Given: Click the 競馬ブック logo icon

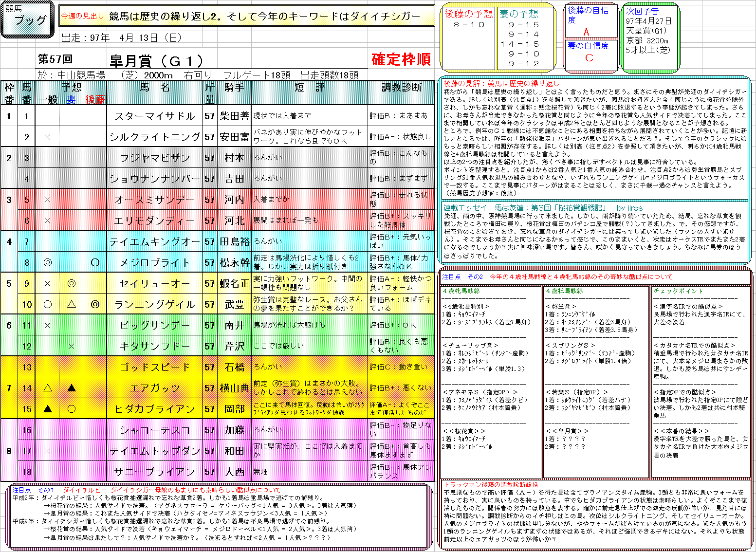Looking at the screenshot, I should click(x=27, y=18).
